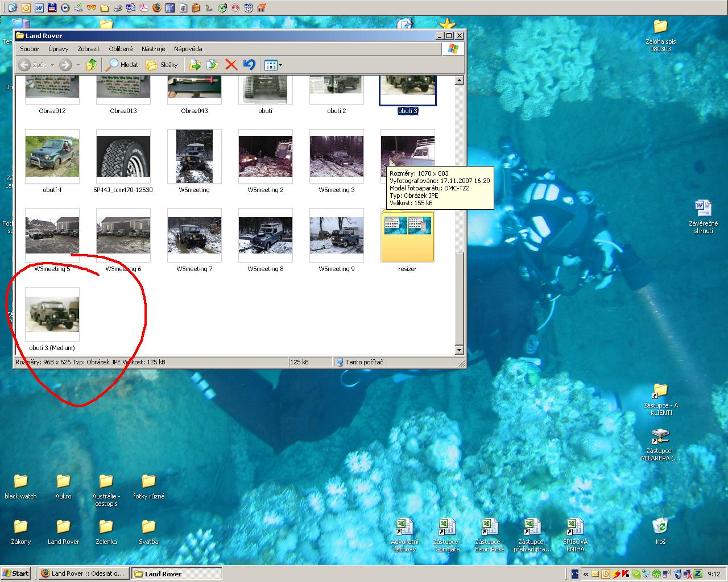
Task: Expand the Zpět back history arrow
Action: 52,65
